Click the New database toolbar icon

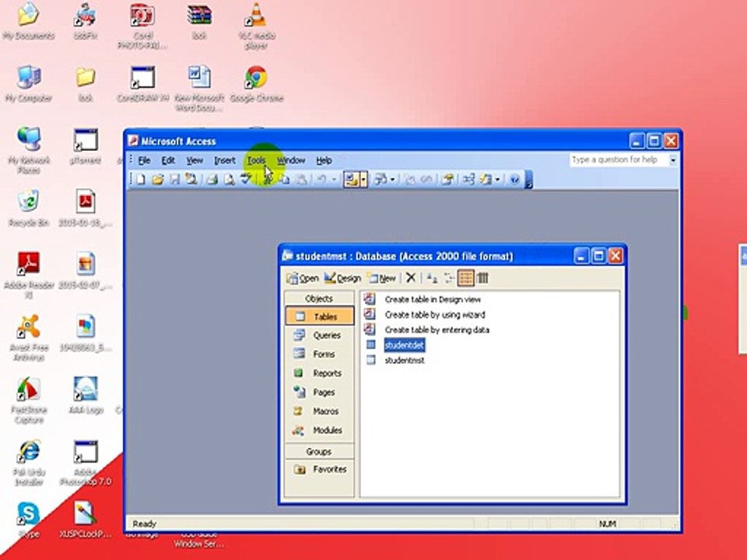[x=141, y=180]
